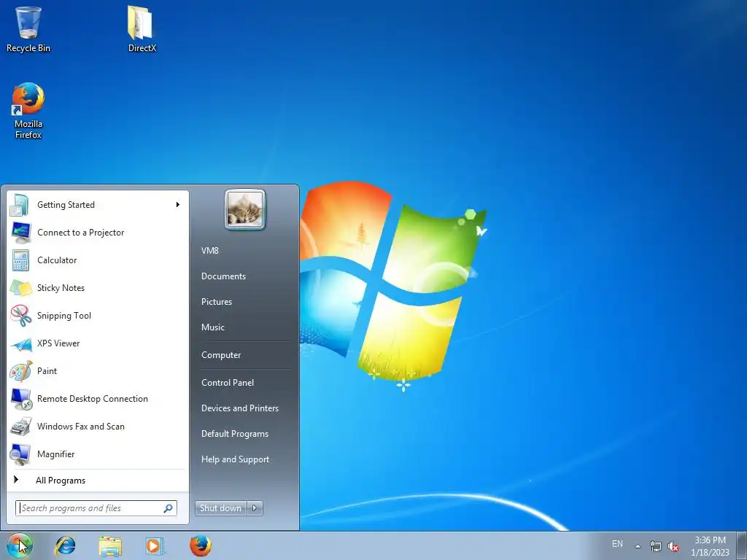The image size is (747, 560).
Task: Click the Search programs and files box
Action: pos(96,508)
